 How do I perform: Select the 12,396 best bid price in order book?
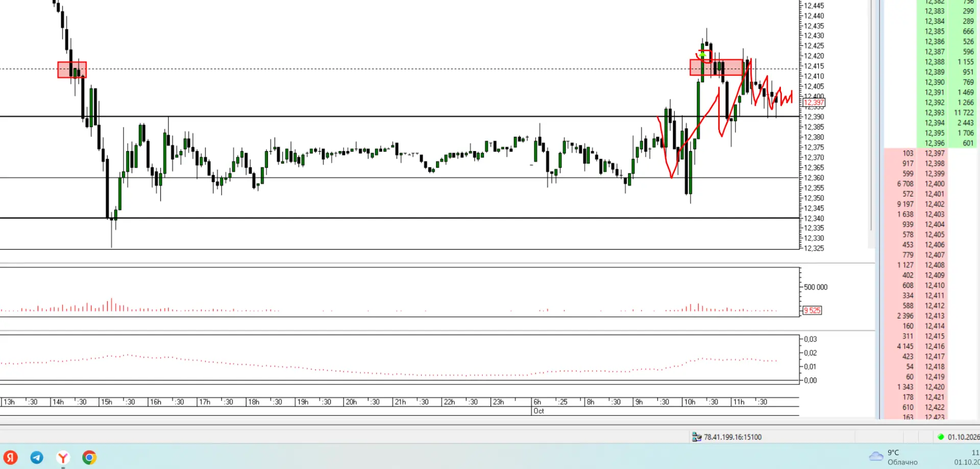click(935, 143)
